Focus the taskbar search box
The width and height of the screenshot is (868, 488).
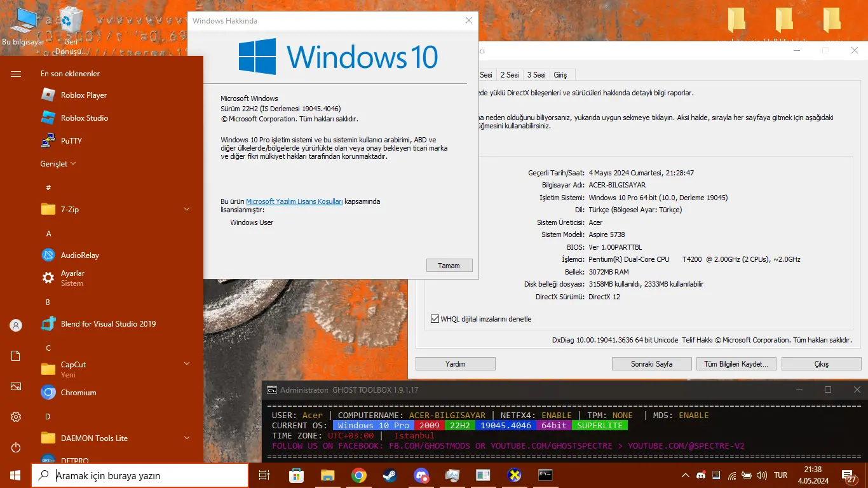140,475
